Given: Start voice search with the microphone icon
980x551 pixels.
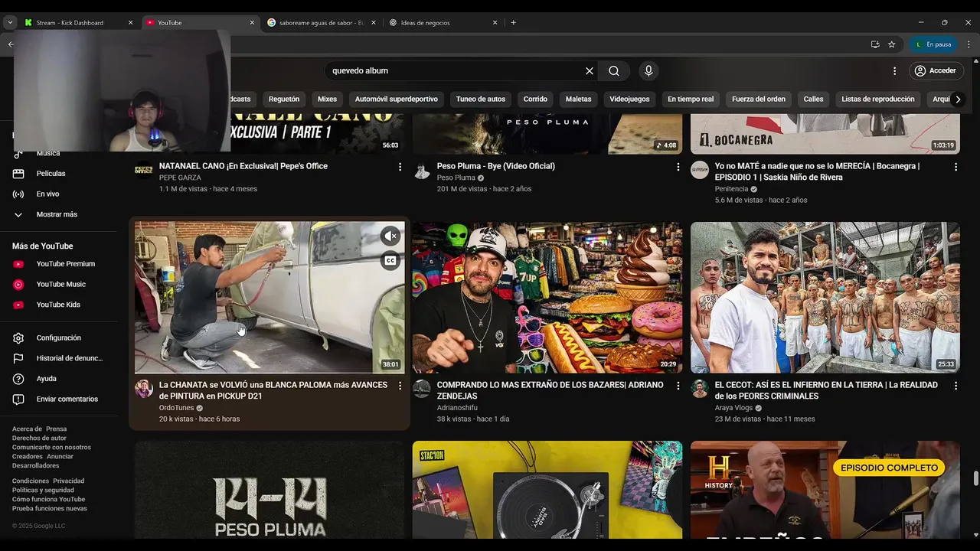Looking at the screenshot, I should [648, 70].
